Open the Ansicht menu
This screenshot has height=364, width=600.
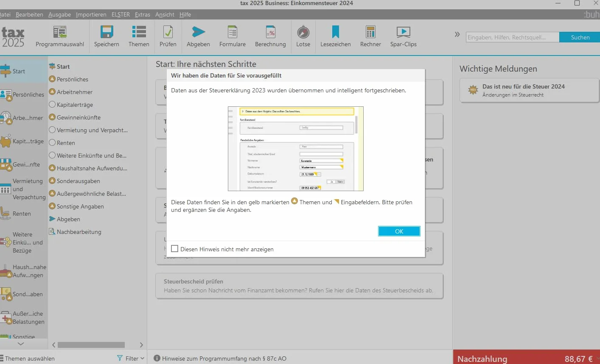coord(165,14)
